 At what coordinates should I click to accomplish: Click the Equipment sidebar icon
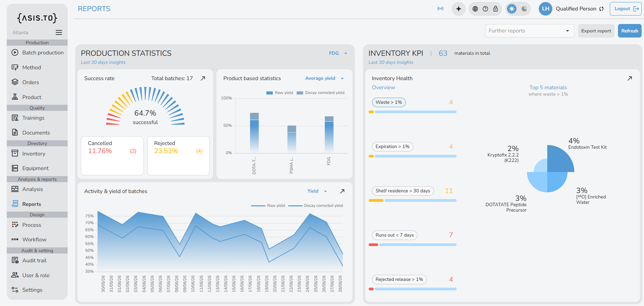click(x=15, y=168)
